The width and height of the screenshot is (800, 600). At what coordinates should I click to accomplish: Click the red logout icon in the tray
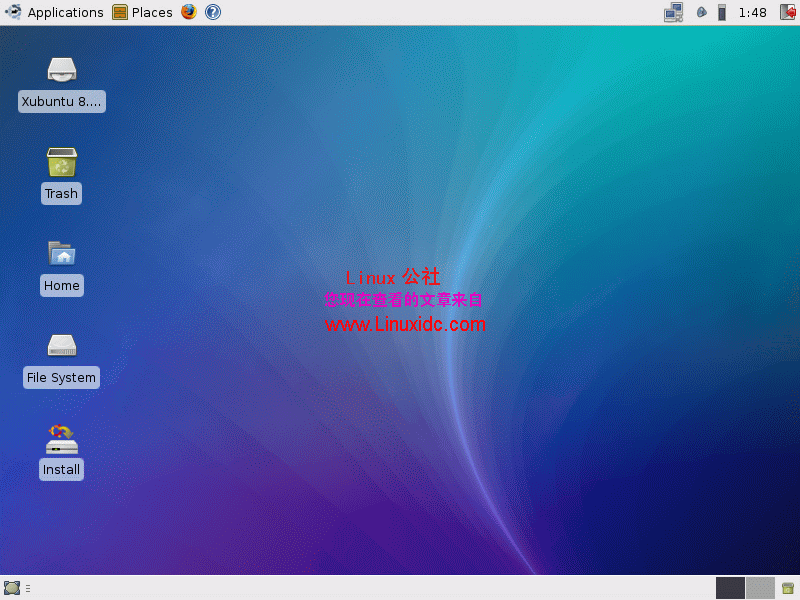[x=789, y=12]
